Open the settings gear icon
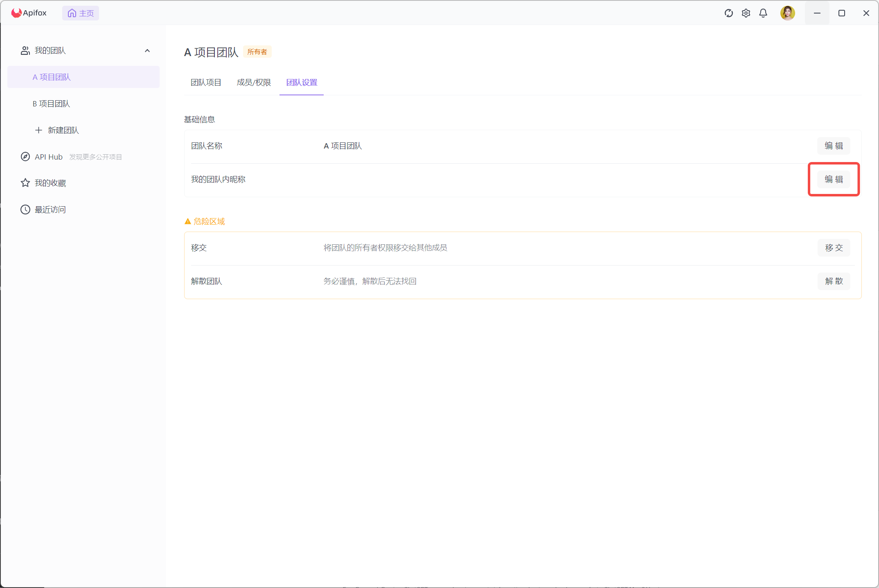The width and height of the screenshot is (879, 588). [746, 13]
